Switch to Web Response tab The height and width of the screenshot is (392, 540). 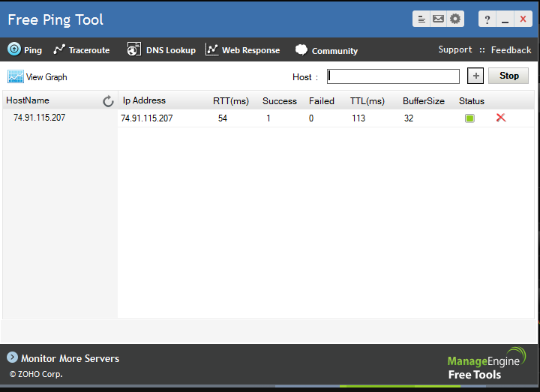(x=243, y=50)
